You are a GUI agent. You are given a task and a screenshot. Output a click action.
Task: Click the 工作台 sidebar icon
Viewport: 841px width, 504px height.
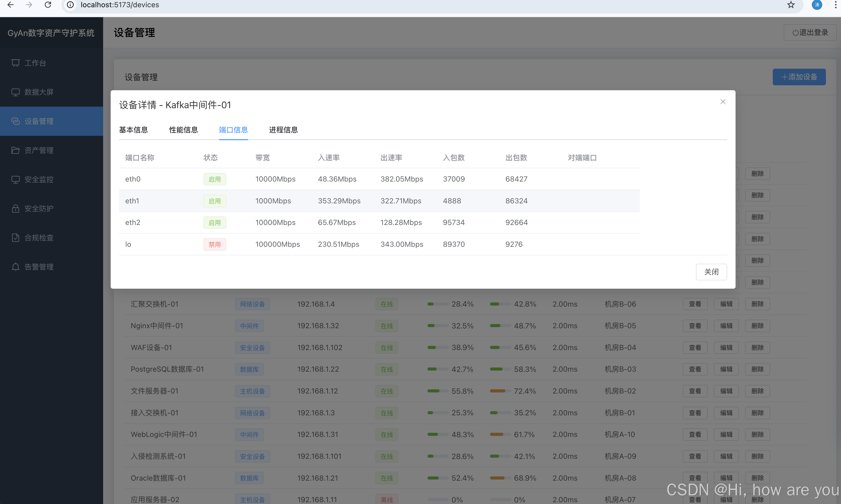[16, 63]
